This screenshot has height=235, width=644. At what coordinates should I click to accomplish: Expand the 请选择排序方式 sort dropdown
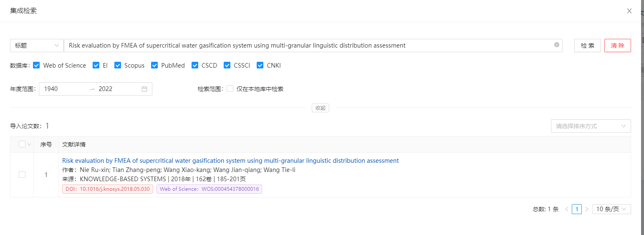[x=591, y=126]
